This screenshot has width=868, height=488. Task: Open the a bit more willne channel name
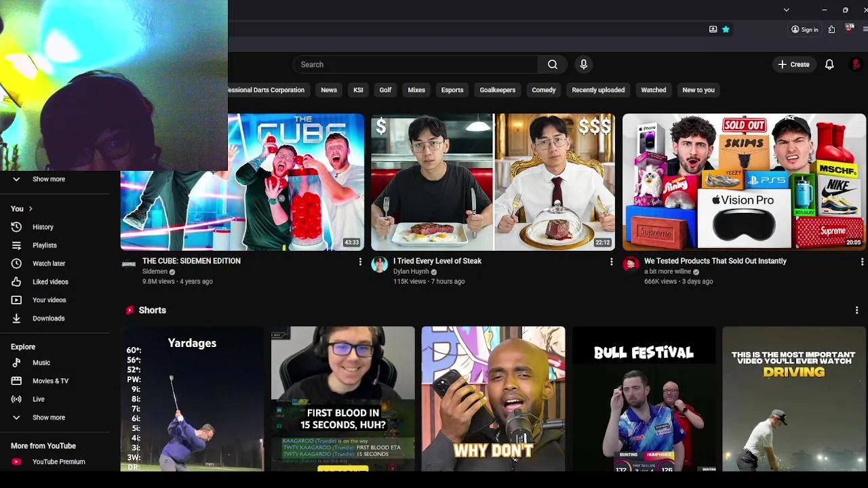coord(667,272)
